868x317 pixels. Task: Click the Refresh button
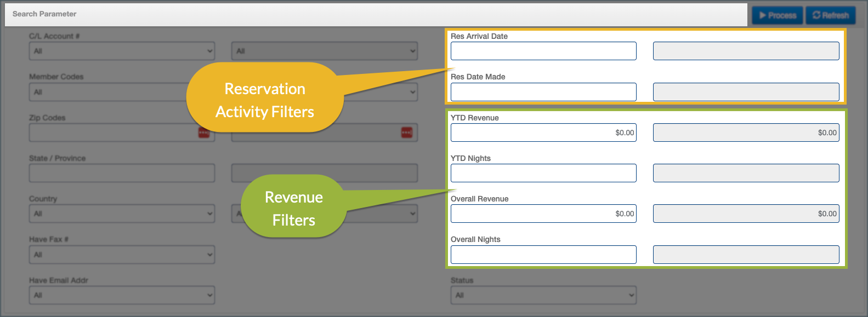[x=830, y=15]
